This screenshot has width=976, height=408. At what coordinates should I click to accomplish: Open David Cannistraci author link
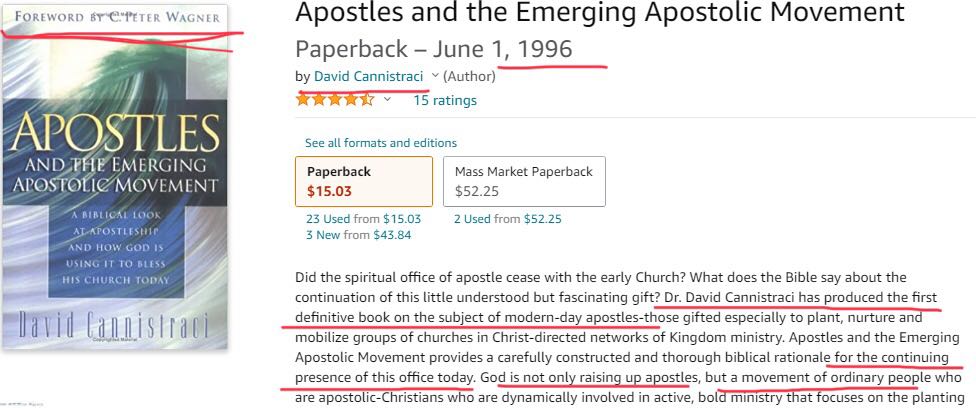click(368, 76)
